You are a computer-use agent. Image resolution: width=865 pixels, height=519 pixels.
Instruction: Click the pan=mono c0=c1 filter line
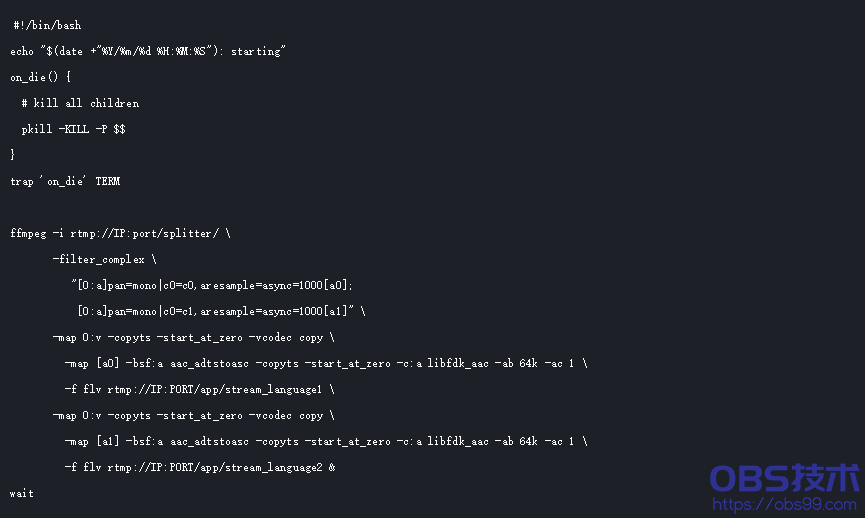221,311
